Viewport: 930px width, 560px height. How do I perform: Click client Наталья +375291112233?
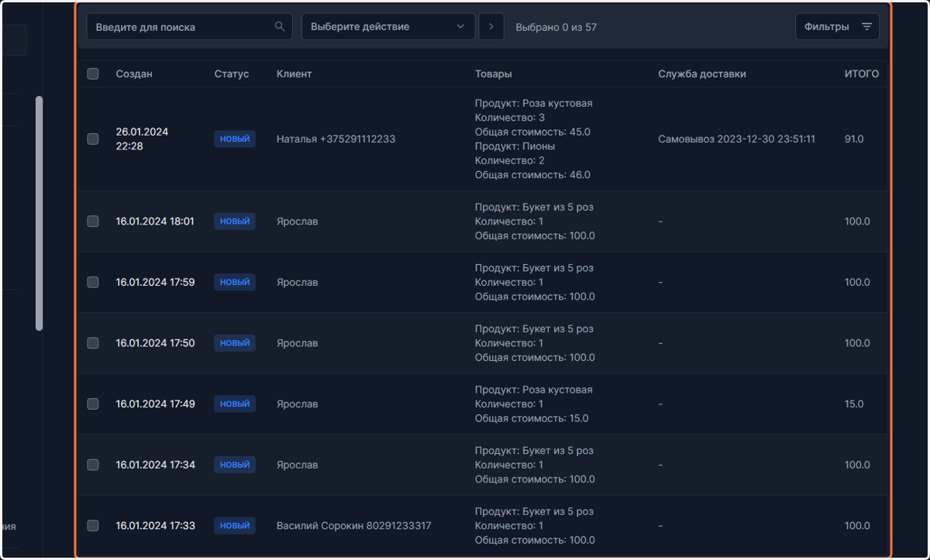tap(336, 139)
